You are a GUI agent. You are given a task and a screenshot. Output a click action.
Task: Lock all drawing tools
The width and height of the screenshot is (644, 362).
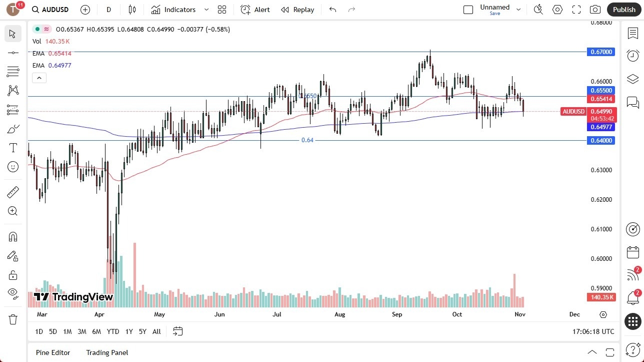coord(12,275)
